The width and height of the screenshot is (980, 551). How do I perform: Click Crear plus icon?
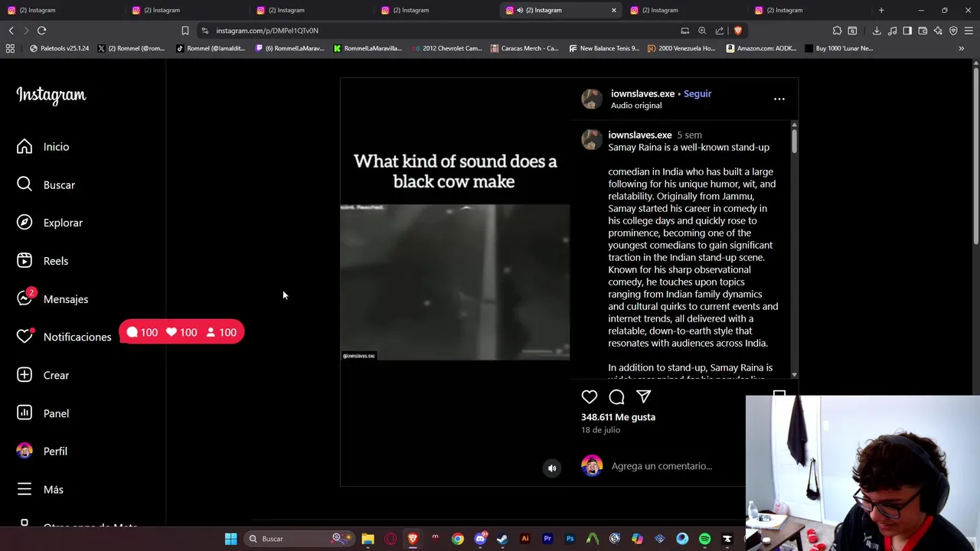pyautogui.click(x=24, y=375)
